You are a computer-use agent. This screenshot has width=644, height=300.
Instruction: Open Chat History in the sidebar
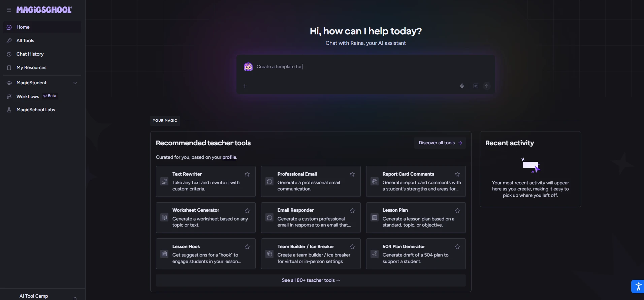click(x=42, y=54)
